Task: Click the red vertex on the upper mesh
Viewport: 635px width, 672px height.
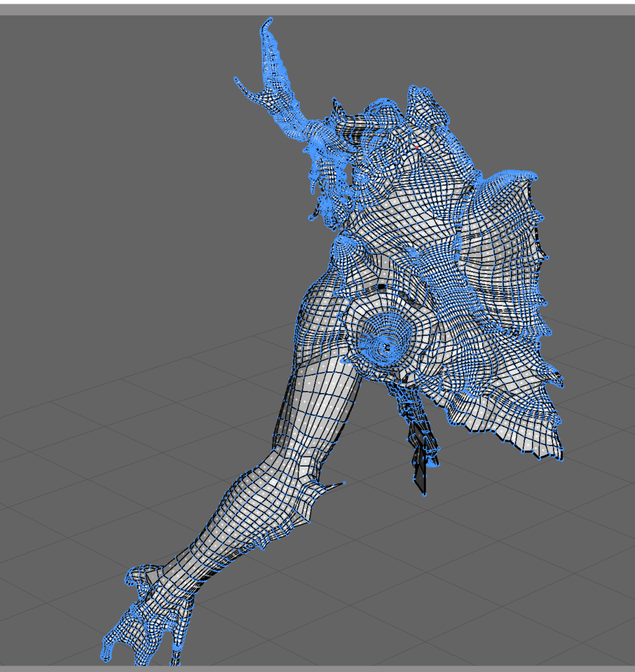Action: pyautogui.click(x=416, y=148)
